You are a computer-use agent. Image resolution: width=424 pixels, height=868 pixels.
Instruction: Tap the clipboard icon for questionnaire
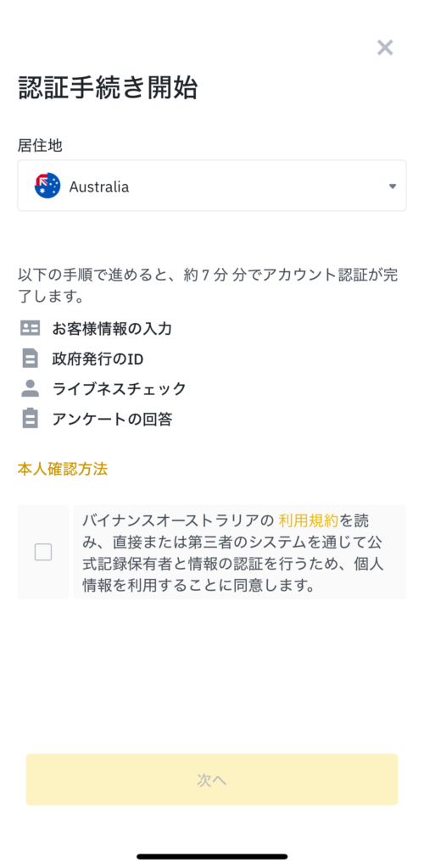pos(30,418)
